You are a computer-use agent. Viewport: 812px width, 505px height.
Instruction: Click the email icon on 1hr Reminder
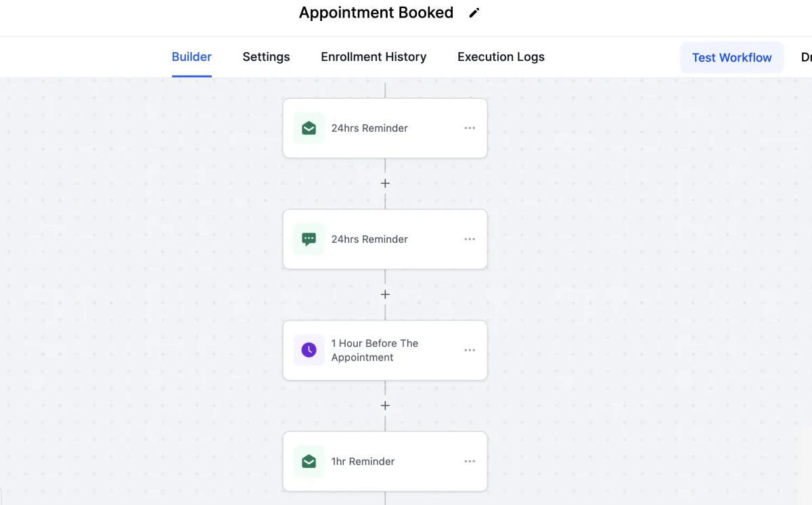coord(309,462)
